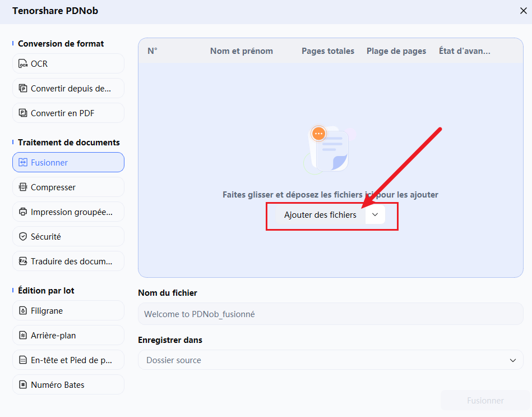Viewport: 532px width, 417px height.
Task: Click the Nom et prénom column header
Action: (241, 51)
